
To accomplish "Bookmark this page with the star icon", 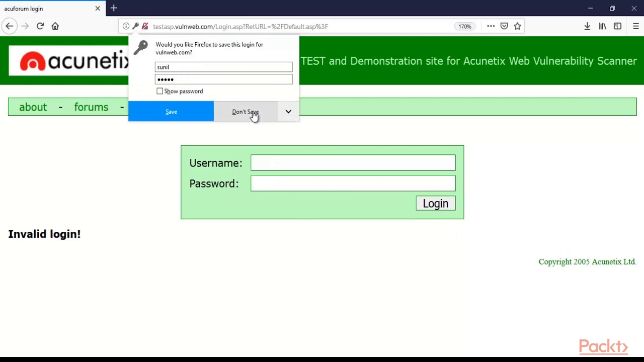I will click(x=517, y=26).
